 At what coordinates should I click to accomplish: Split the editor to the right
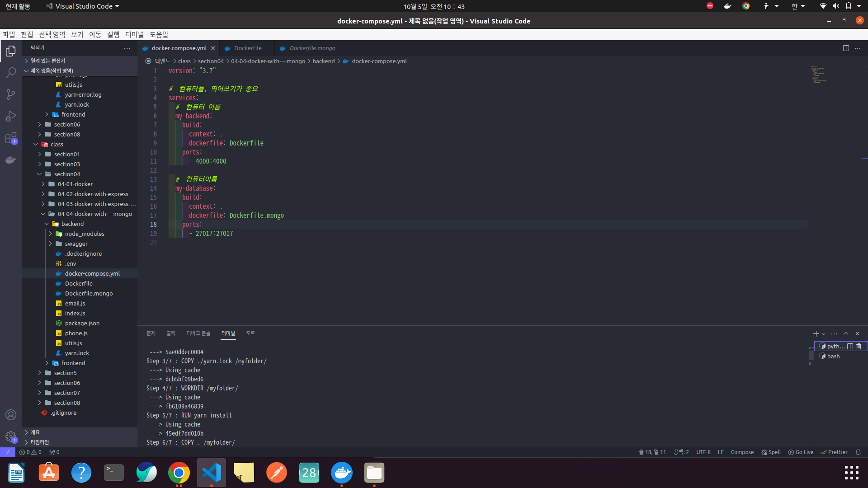[x=846, y=48]
